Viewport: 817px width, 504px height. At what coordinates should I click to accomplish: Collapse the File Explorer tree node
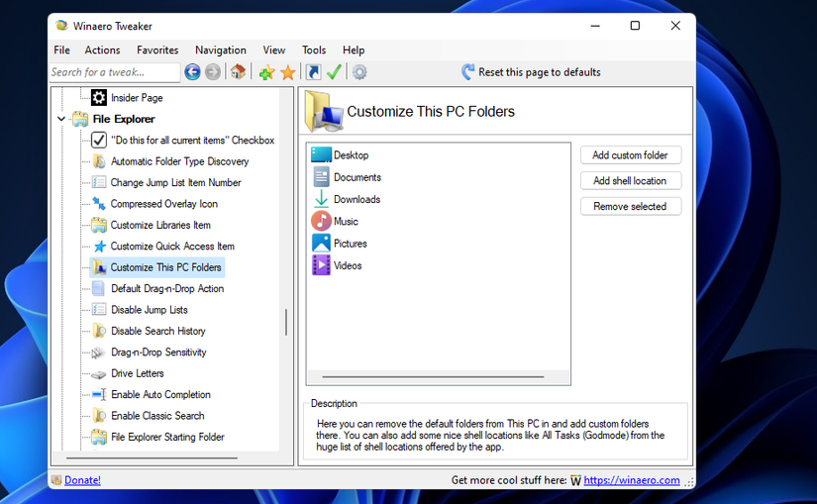tap(61, 119)
